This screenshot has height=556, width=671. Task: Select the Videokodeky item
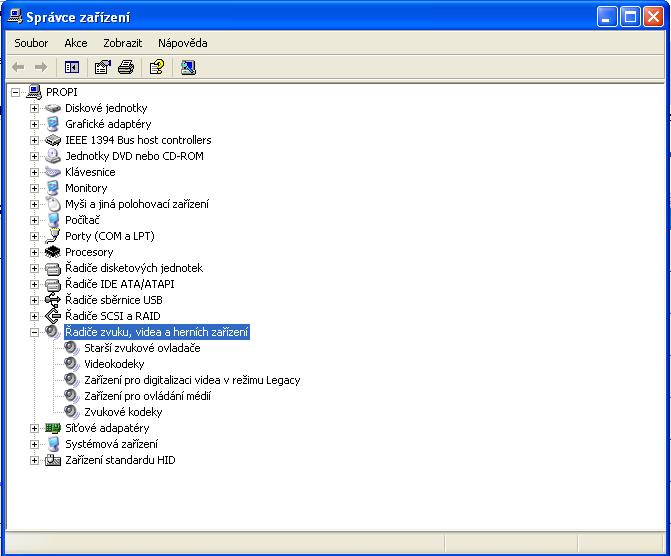[114, 364]
